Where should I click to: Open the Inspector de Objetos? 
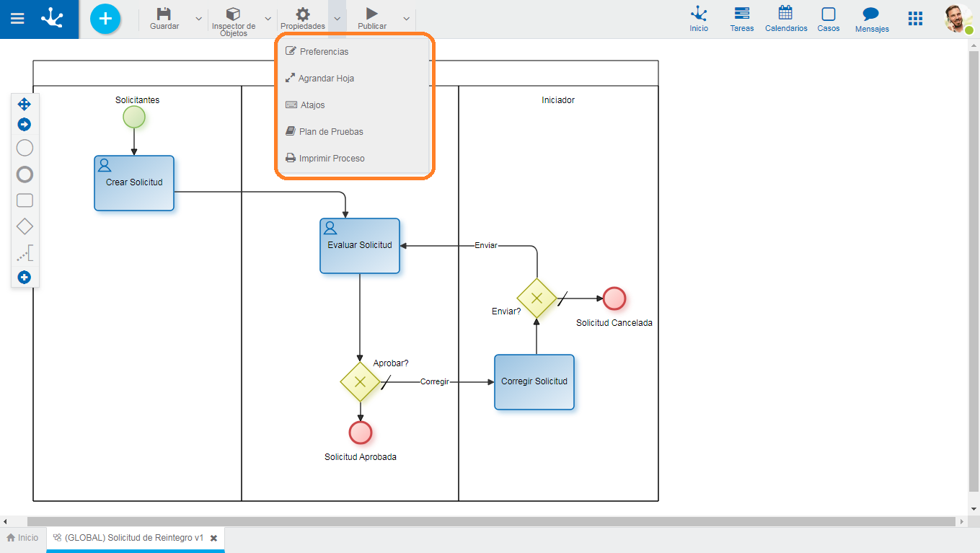[x=234, y=22]
